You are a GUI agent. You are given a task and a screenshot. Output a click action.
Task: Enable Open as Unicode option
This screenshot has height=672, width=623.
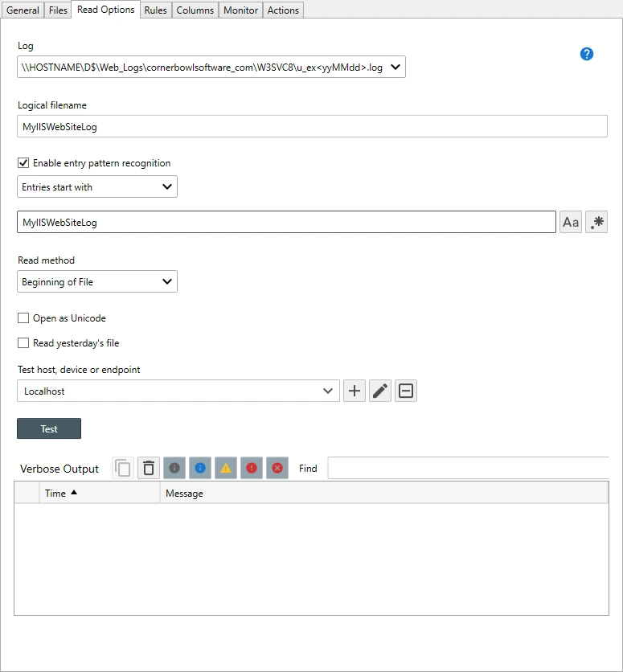pyautogui.click(x=23, y=318)
